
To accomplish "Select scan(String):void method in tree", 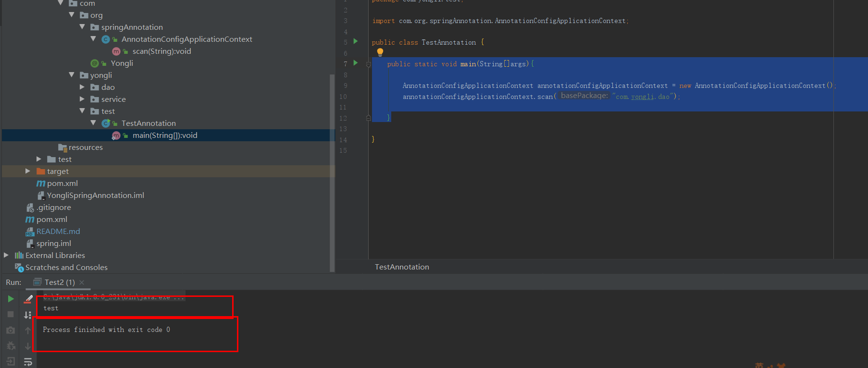I will 161,51.
